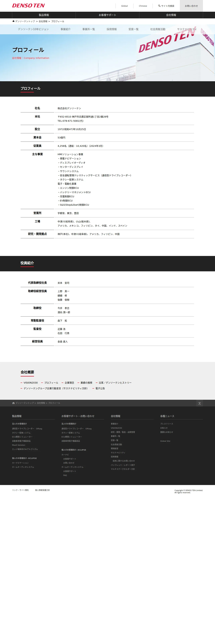
Task: Open ECU開発シミュレーター under footer 製品情報
Action: pos(22,437)
